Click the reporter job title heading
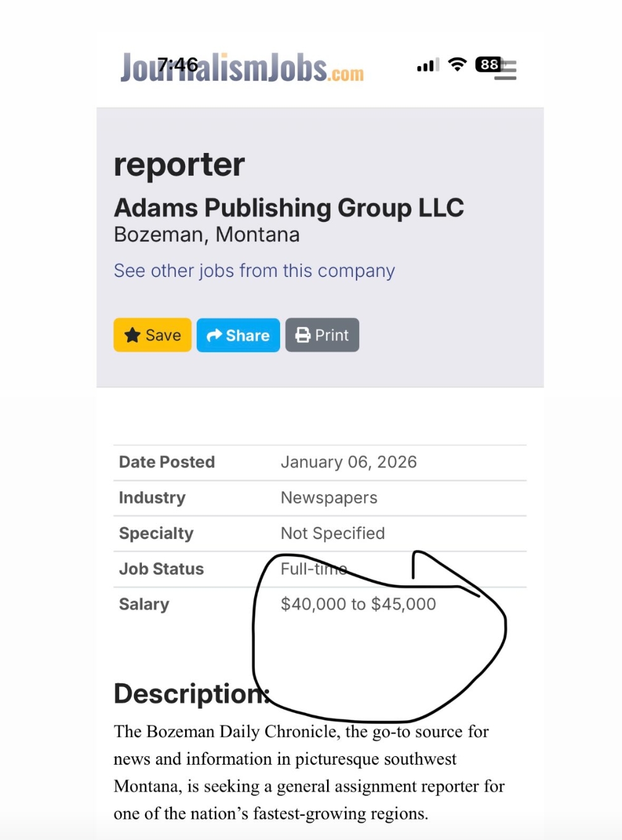 tap(180, 165)
